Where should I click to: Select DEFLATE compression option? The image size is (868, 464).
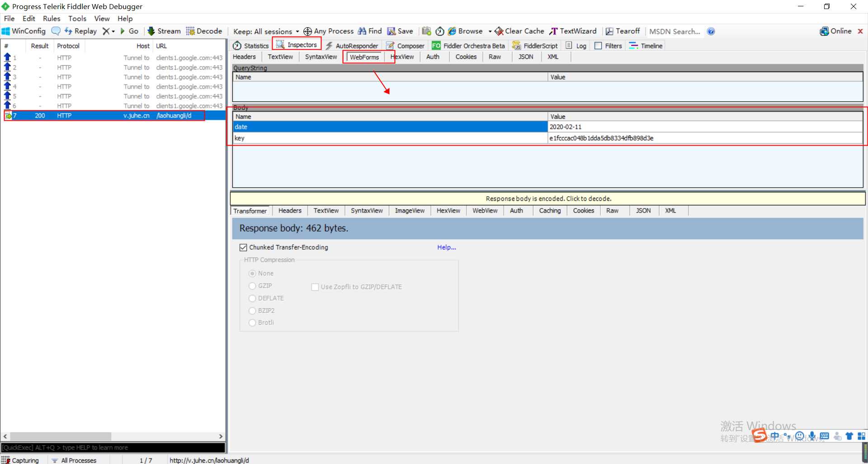tap(252, 298)
